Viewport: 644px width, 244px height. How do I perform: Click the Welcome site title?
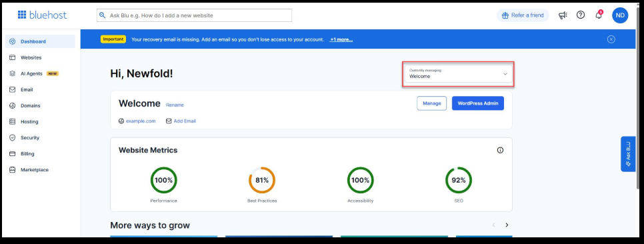pos(139,103)
